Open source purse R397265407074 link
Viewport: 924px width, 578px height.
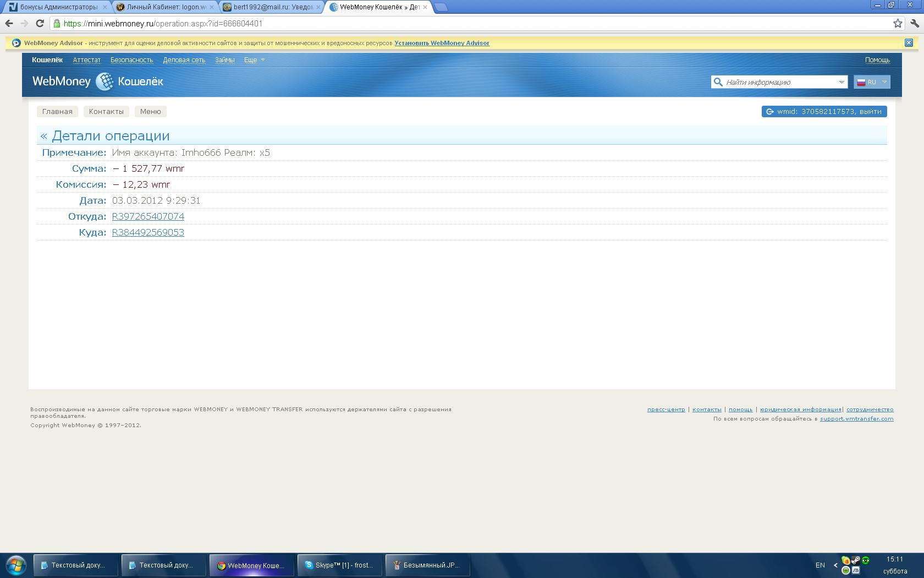(148, 216)
